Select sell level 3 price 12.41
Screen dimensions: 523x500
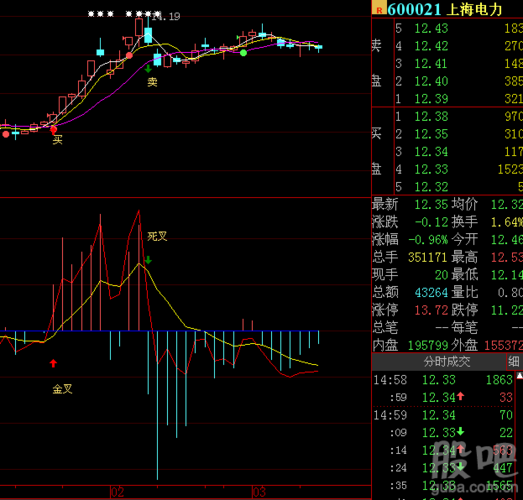(x=431, y=64)
